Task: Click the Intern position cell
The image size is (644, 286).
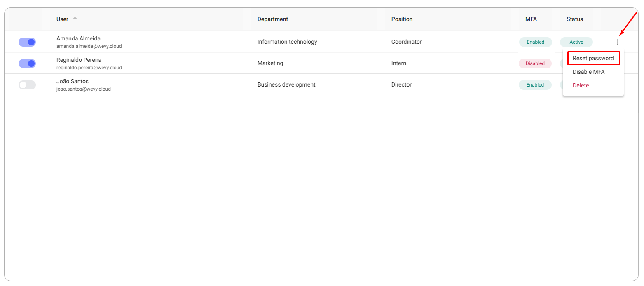Action: click(x=399, y=63)
